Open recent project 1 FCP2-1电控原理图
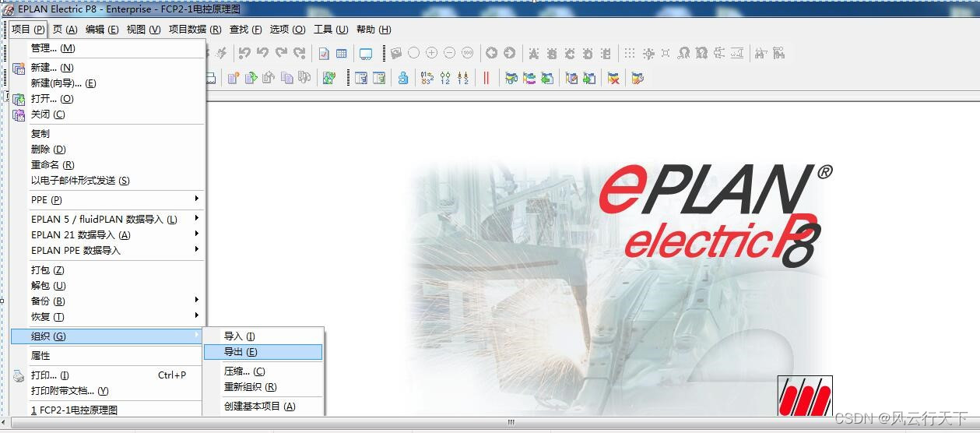Screen dimensions: 980x433 (107, 410)
